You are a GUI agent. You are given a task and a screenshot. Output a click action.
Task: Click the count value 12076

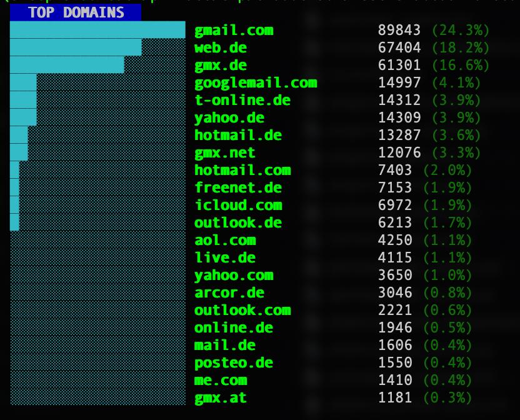399,152
